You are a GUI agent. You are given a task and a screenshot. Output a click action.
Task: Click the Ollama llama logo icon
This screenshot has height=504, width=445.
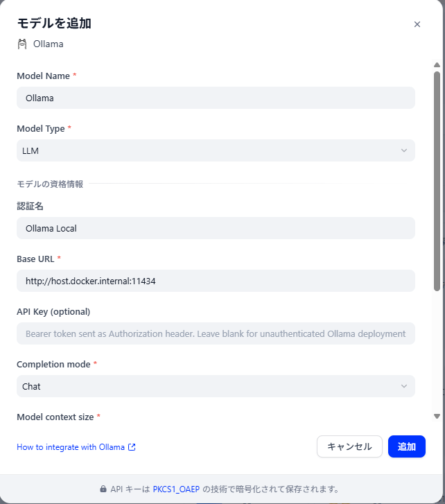(22, 44)
